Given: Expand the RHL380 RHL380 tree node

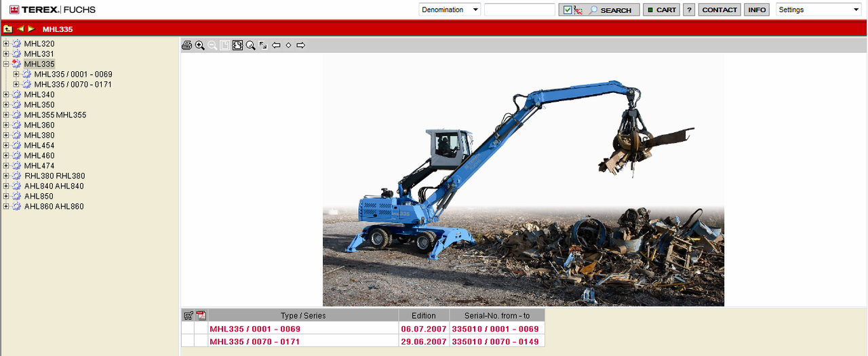Looking at the screenshot, I should pos(6,176).
